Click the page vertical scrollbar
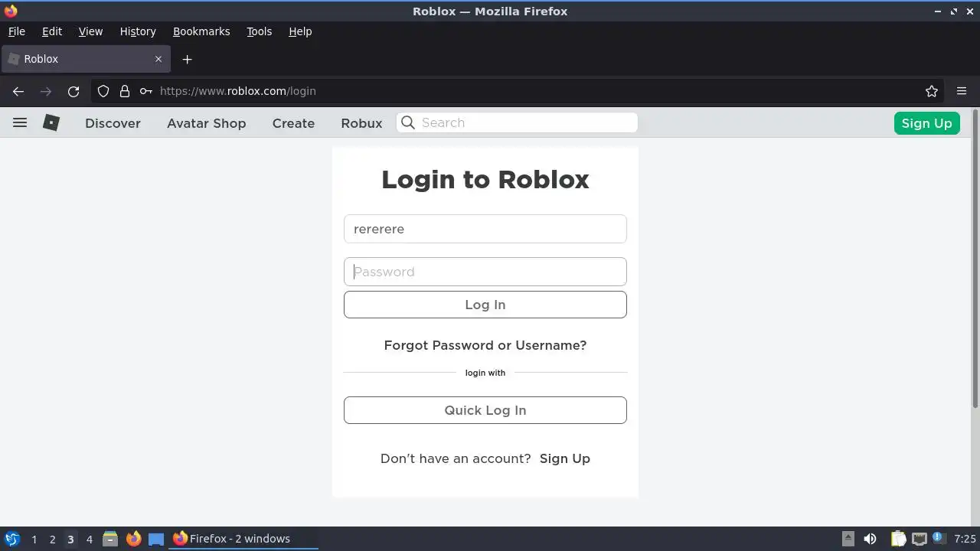980x551 pixels. [x=975, y=260]
